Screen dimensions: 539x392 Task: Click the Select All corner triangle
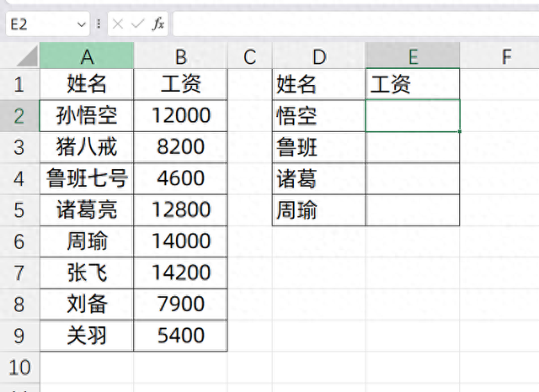27,56
